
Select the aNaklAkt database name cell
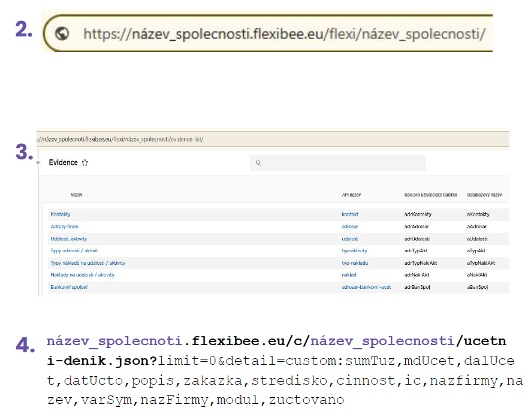[477, 275]
